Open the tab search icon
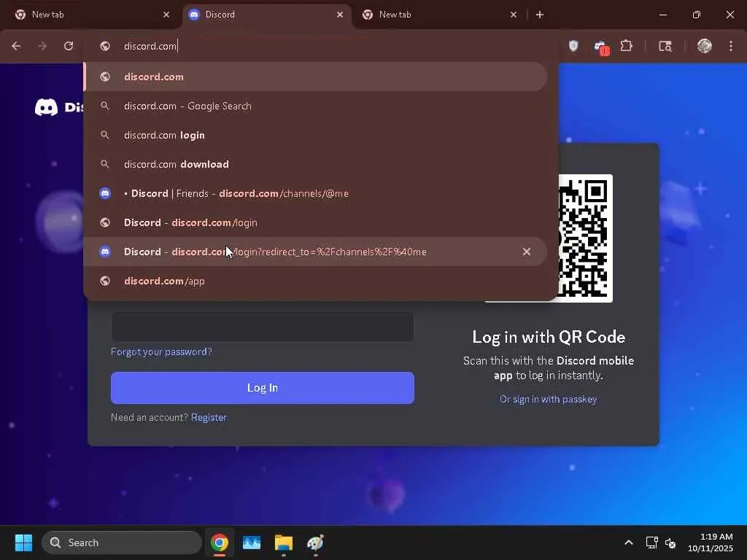Screen dimensions: 747x560 click(665, 46)
